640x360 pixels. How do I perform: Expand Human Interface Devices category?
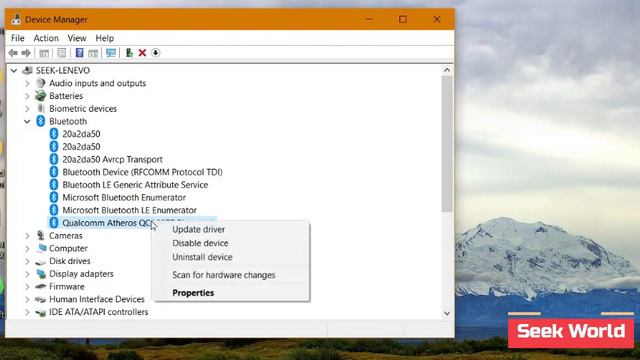pyautogui.click(x=27, y=299)
